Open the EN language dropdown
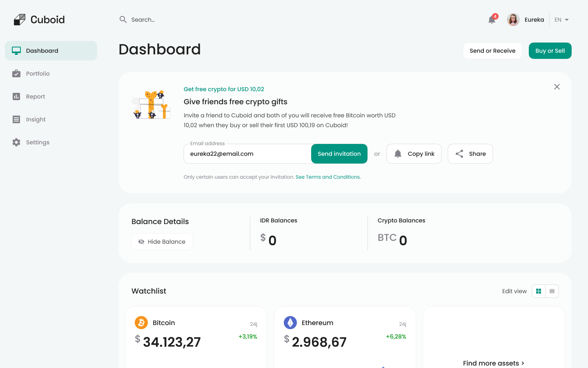 click(561, 19)
